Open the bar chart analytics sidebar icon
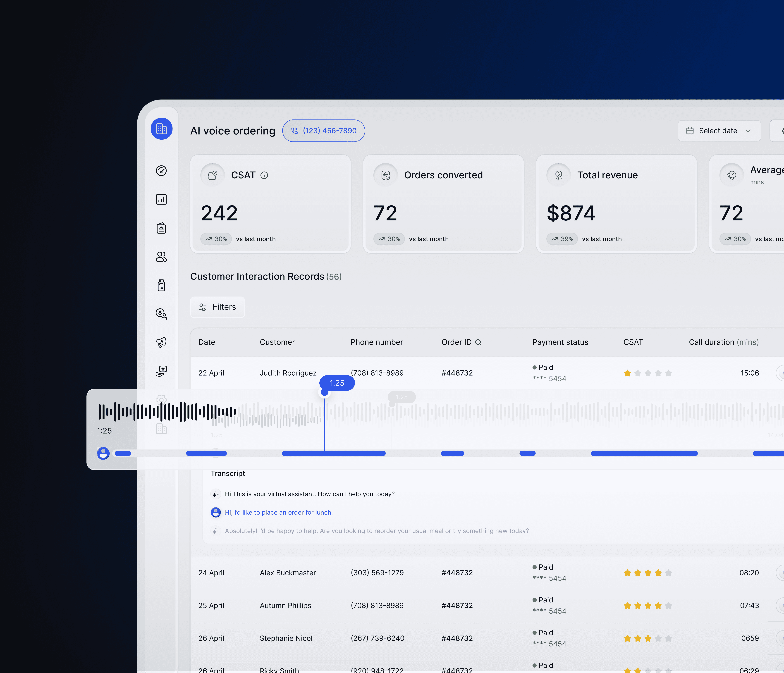The image size is (784, 673). (x=161, y=199)
